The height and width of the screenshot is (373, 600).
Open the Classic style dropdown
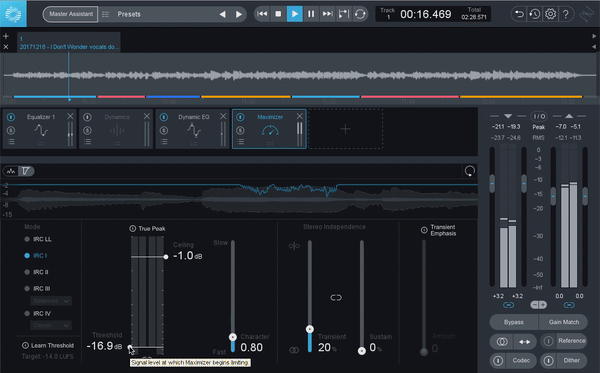coord(51,325)
